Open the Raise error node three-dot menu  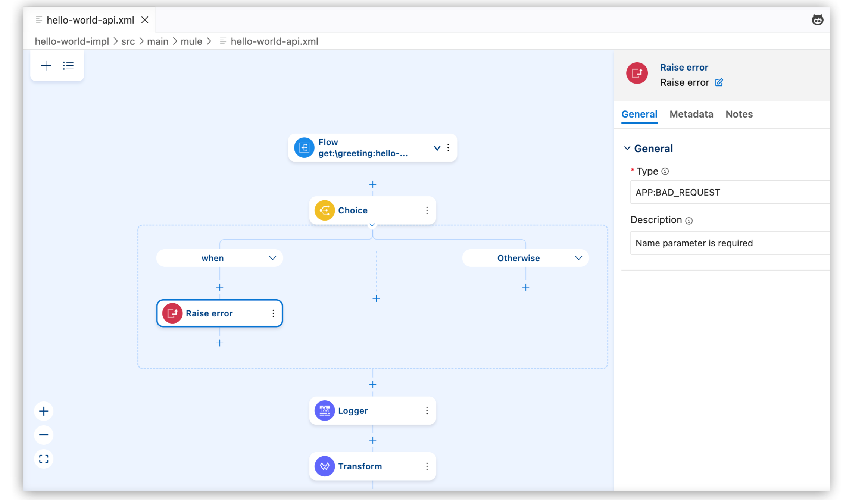click(x=273, y=313)
